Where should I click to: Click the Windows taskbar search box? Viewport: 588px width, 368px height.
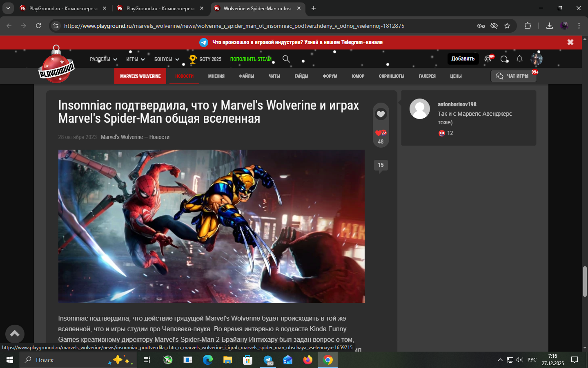(x=78, y=360)
